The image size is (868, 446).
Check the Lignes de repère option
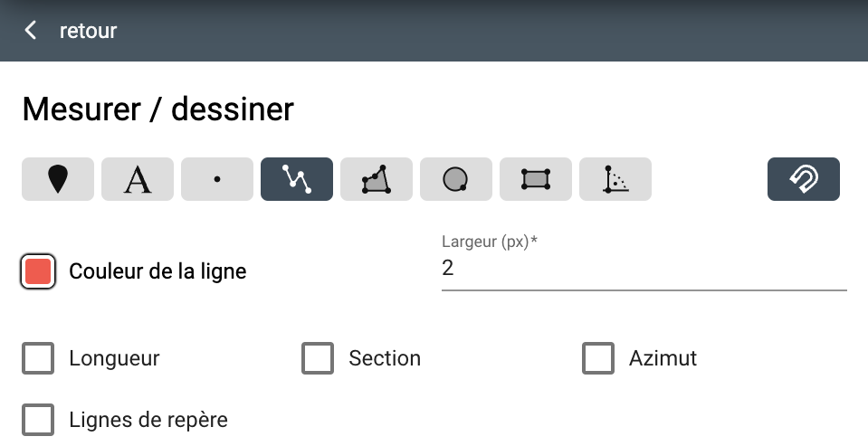38,420
